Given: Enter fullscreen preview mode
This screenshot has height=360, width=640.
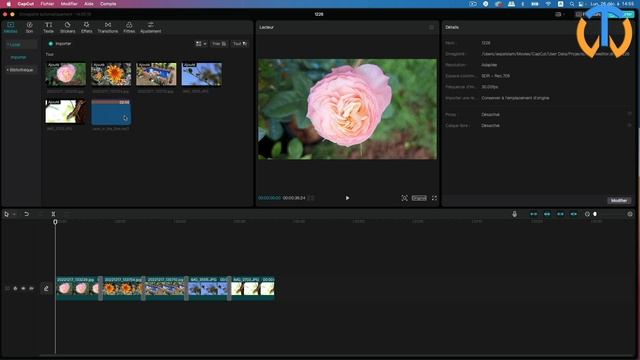Looking at the screenshot, I should point(434,198).
